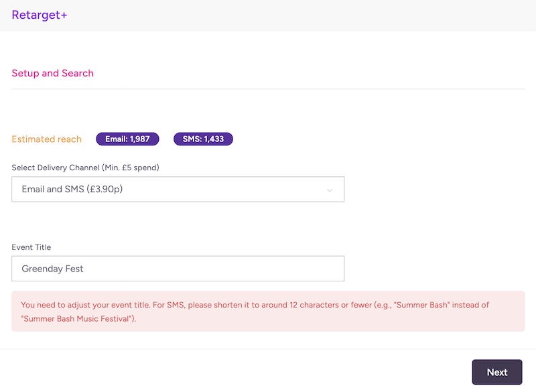Click the divider line under Setup and Search
536x392 pixels.
pos(268,88)
